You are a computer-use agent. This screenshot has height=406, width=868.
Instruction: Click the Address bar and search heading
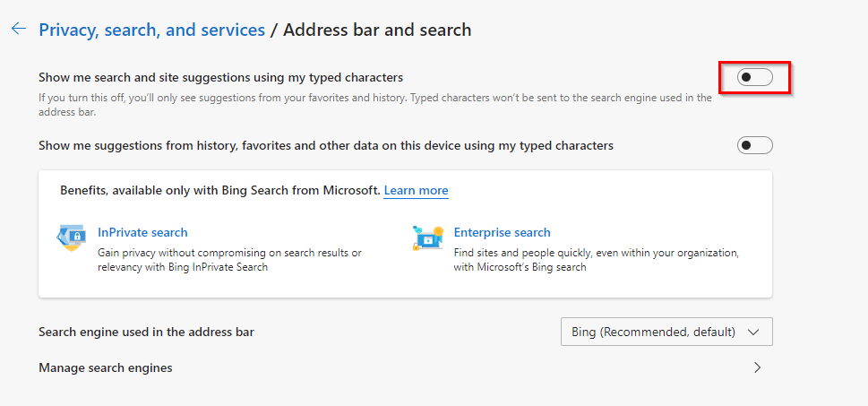click(377, 30)
